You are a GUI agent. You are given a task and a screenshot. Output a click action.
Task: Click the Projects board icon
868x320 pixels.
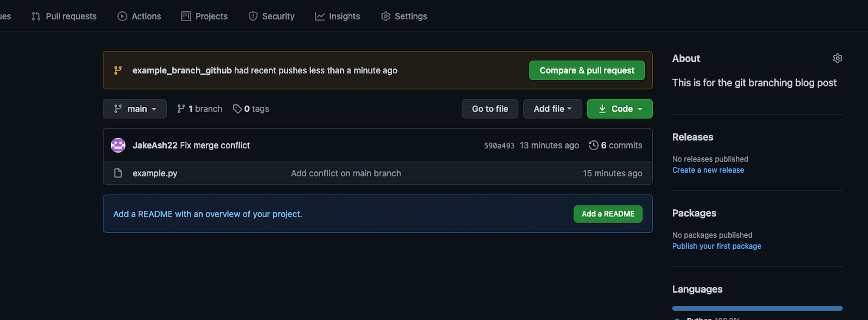(x=186, y=16)
